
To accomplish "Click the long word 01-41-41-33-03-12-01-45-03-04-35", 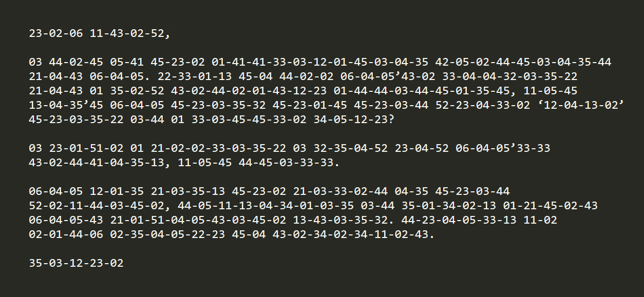I will (x=320, y=63).
